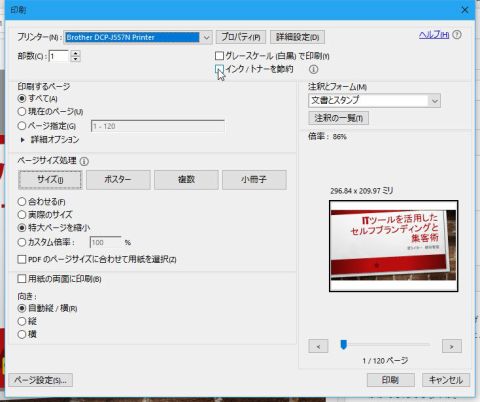Toggle インク/トナーを節約 checkbox
The width and height of the screenshot is (480, 402).
click(x=219, y=69)
